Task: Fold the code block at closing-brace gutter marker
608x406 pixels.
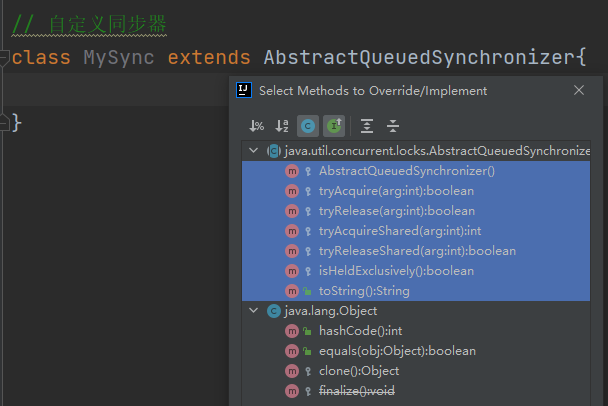Action: coord(4,123)
